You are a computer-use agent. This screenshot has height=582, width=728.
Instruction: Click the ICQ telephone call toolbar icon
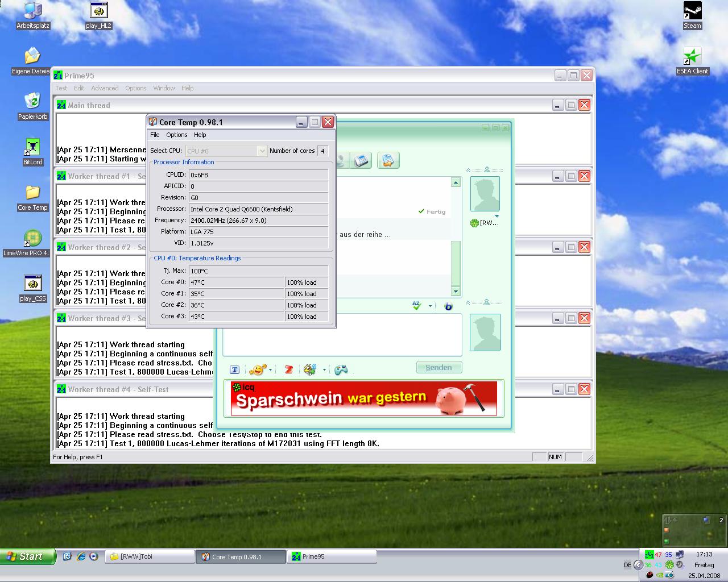pos(361,161)
